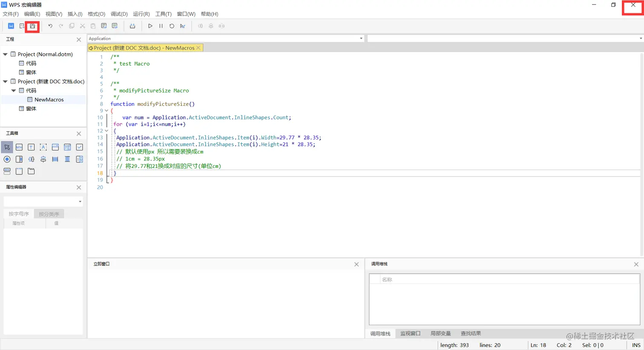
Task: Select the folder-shaped multipage control
Action: (x=31, y=171)
